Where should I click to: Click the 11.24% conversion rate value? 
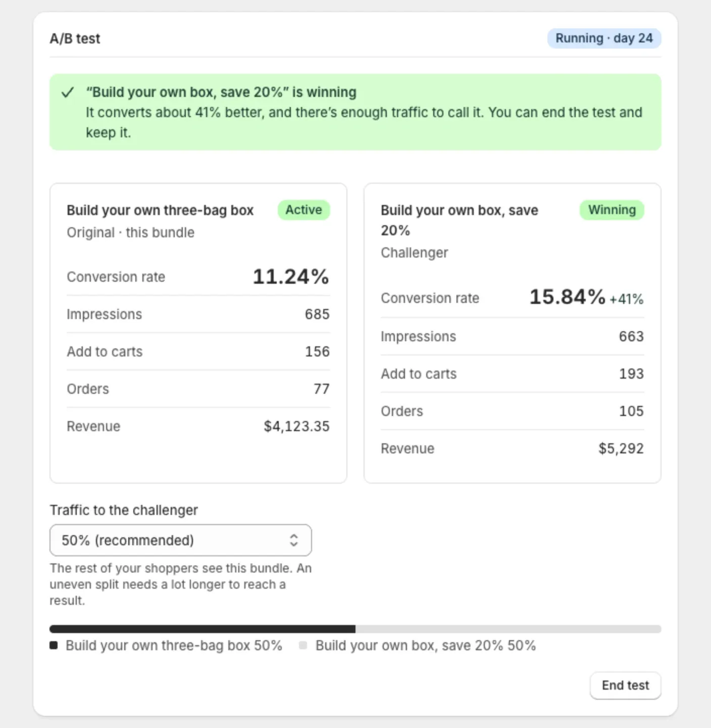click(291, 277)
